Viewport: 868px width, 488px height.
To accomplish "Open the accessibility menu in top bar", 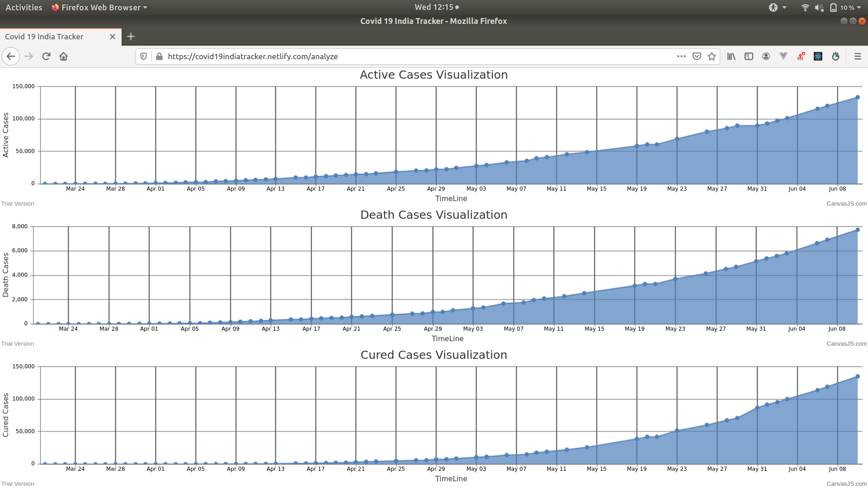I will [778, 7].
